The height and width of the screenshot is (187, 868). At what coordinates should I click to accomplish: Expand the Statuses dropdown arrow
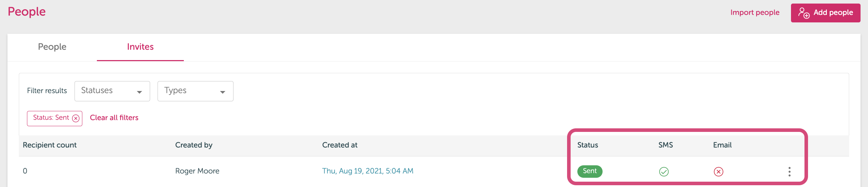[x=139, y=92]
